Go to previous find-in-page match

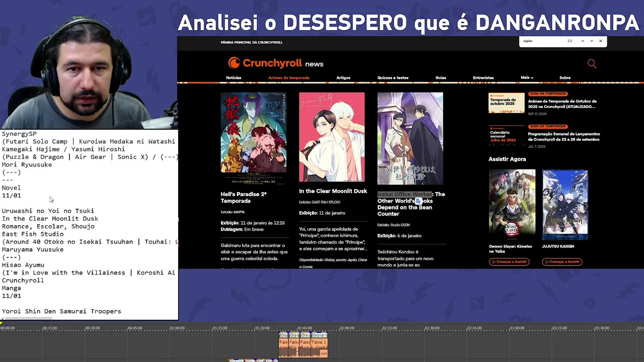coord(583,41)
